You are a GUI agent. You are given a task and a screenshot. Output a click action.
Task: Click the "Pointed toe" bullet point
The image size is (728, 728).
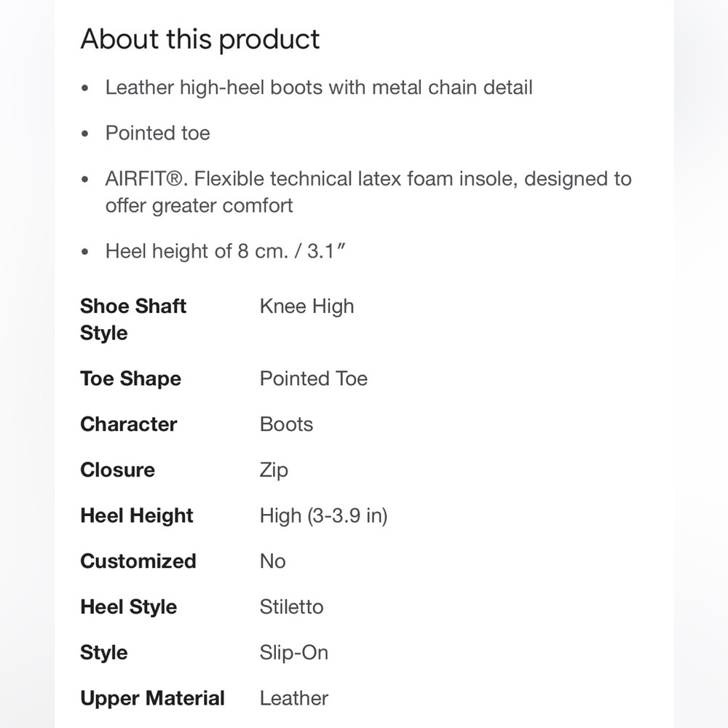tap(157, 133)
